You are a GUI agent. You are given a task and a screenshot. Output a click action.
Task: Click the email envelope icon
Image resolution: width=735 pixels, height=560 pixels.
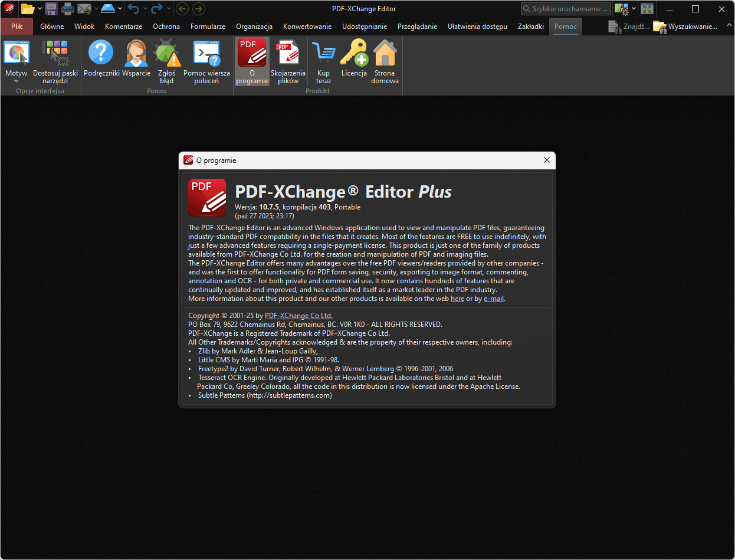(84, 9)
